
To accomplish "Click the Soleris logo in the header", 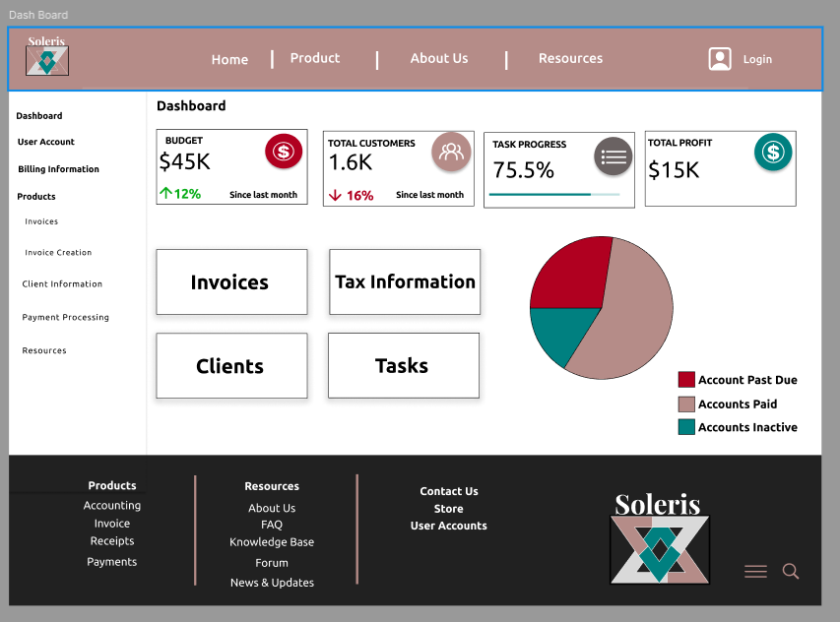I will pos(47,56).
